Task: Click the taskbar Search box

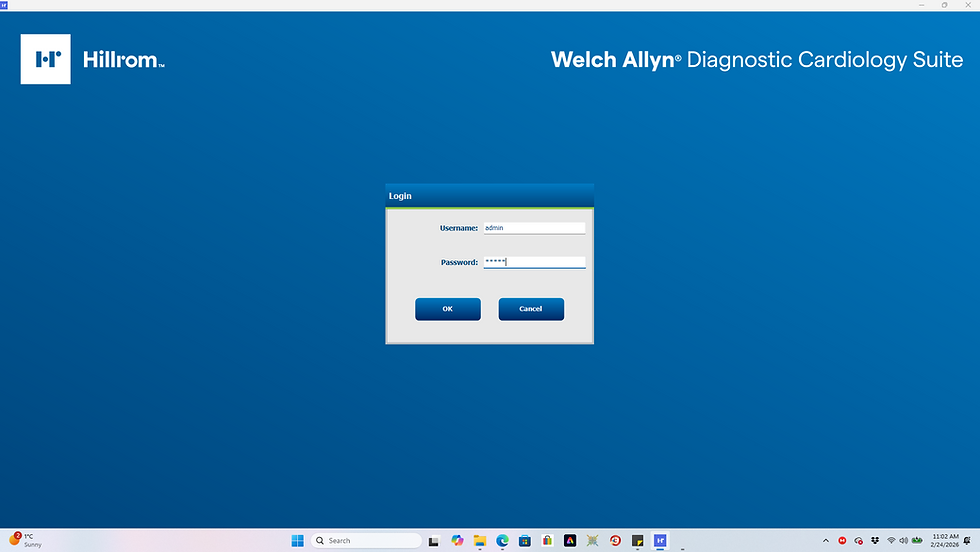Action: pyautogui.click(x=367, y=541)
